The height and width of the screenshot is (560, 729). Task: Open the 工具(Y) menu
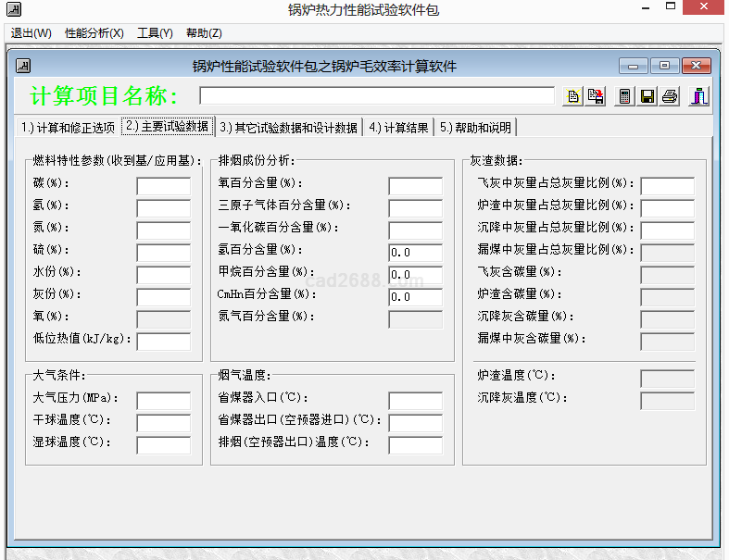(155, 33)
